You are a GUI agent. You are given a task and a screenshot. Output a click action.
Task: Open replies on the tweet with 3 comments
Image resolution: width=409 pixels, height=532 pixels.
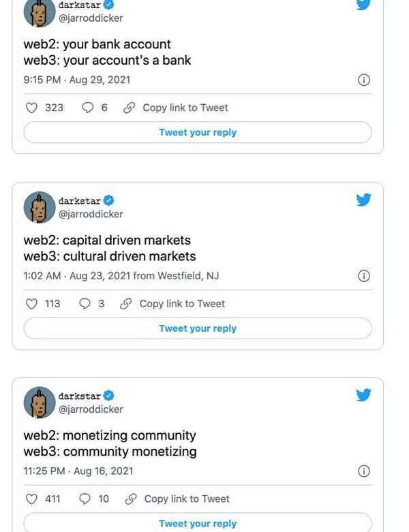click(x=85, y=304)
